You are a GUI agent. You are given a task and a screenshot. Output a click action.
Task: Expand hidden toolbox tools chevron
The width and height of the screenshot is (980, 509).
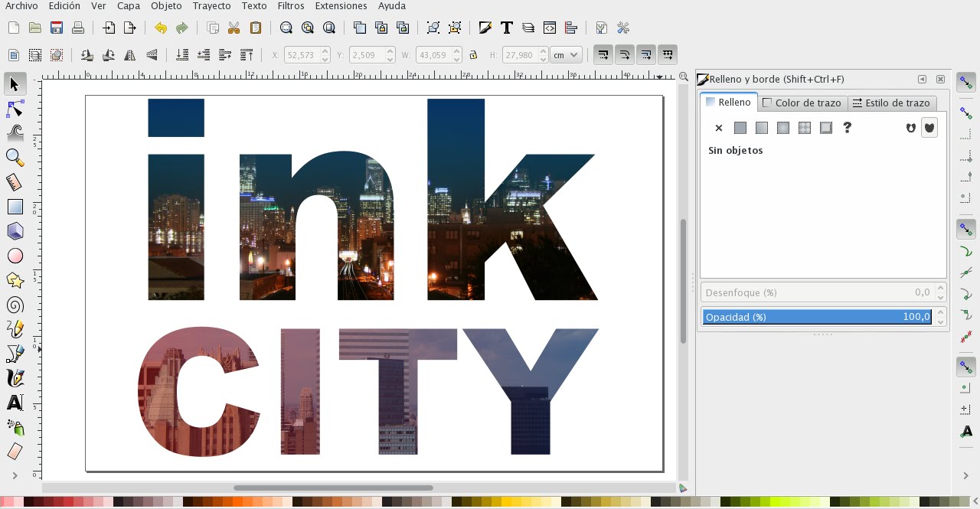tap(15, 476)
